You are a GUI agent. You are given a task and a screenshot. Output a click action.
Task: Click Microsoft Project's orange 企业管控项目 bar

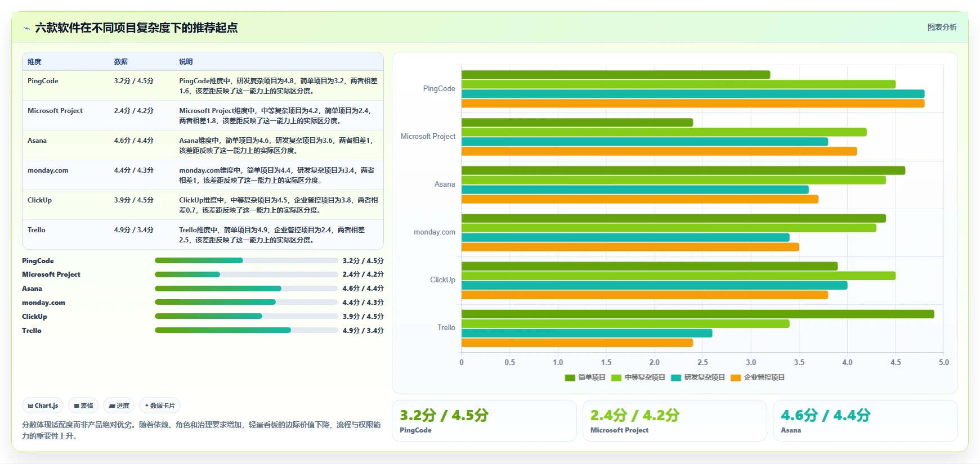tap(659, 151)
